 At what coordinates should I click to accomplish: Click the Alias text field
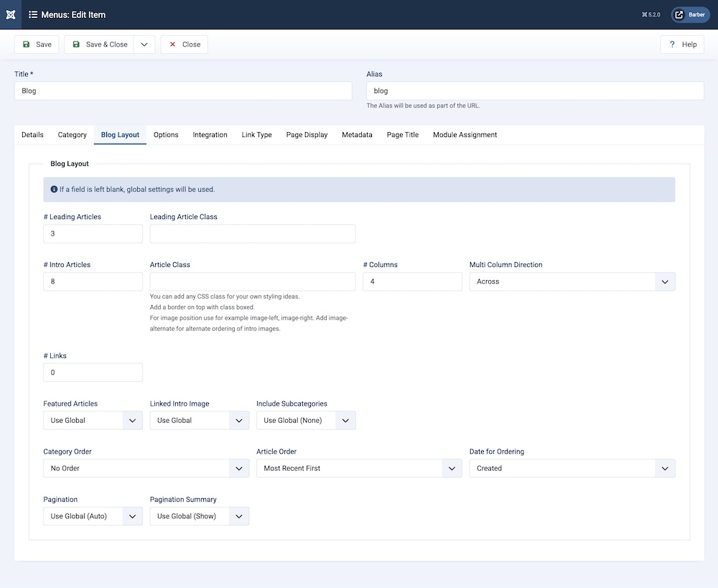[x=535, y=91]
